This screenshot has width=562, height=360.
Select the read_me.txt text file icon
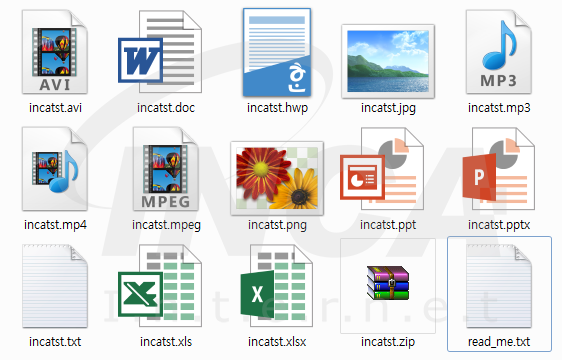[x=499, y=286]
